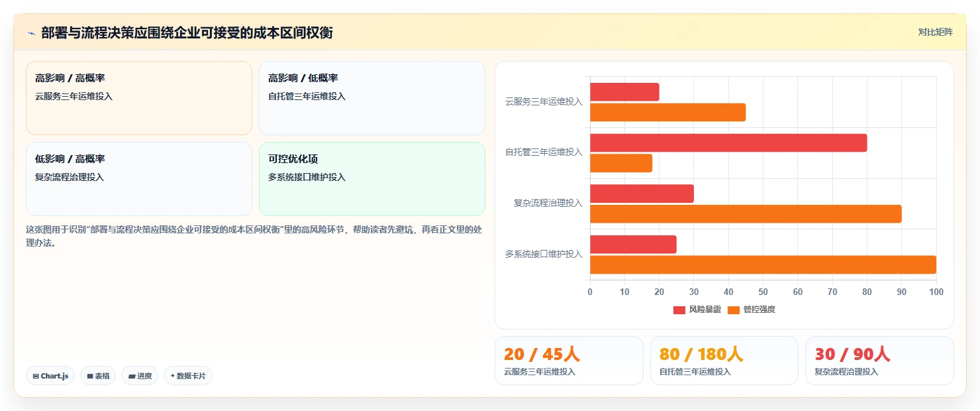Click the 30 / 90人 stat value
The height and width of the screenshot is (411, 980).
pos(852,355)
